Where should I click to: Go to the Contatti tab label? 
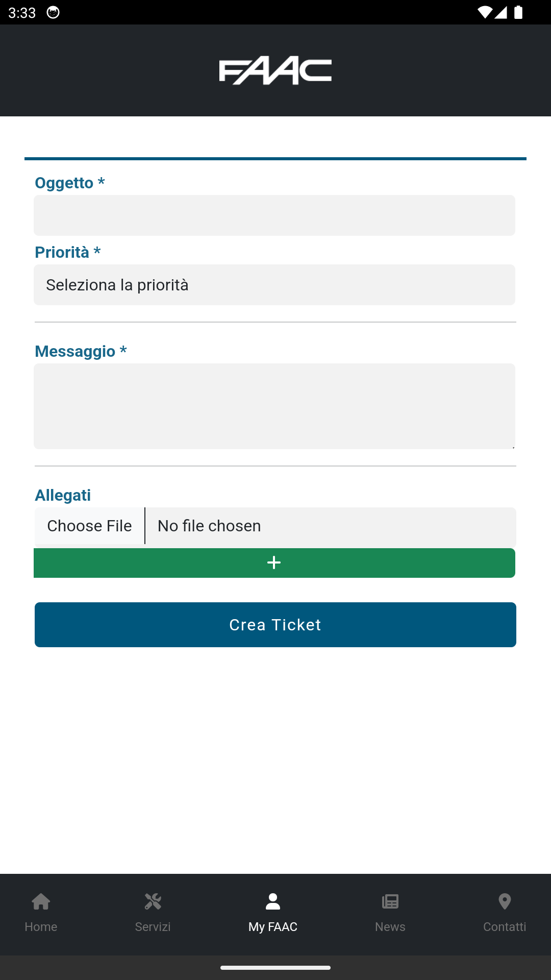tap(505, 927)
